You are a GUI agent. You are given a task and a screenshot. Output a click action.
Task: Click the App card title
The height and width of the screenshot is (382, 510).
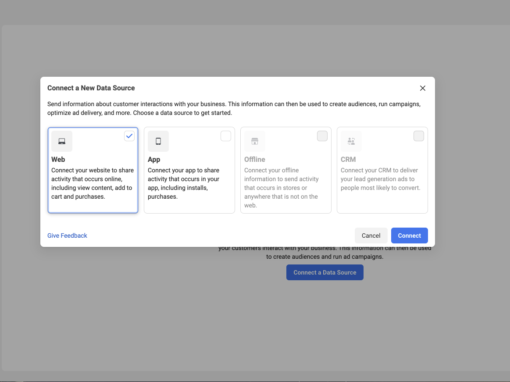pos(154,159)
